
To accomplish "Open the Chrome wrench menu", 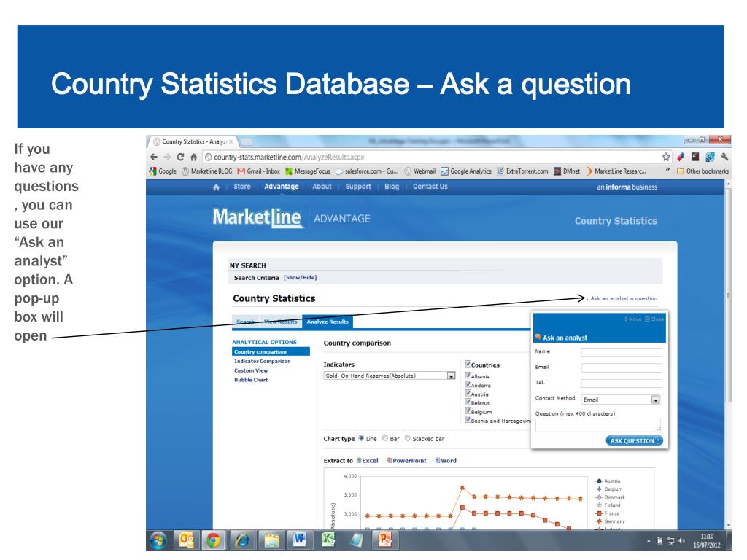I will [x=724, y=157].
